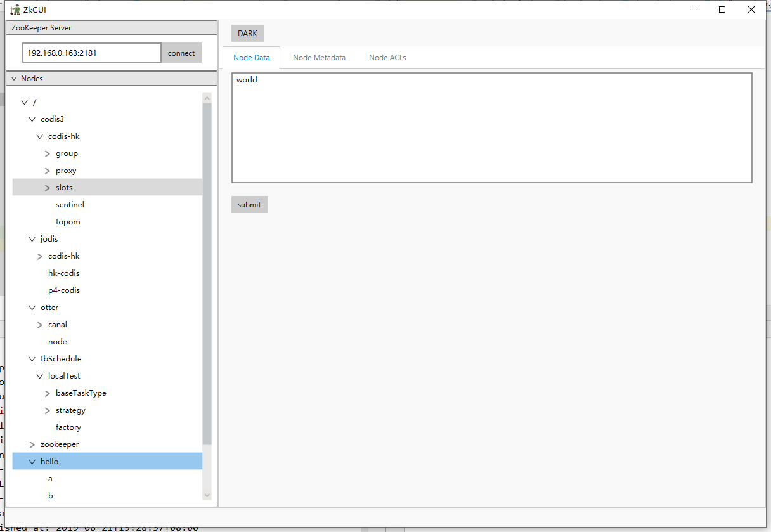The width and height of the screenshot is (771, 532).
Task: Expand the group node
Action: (48, 153)
